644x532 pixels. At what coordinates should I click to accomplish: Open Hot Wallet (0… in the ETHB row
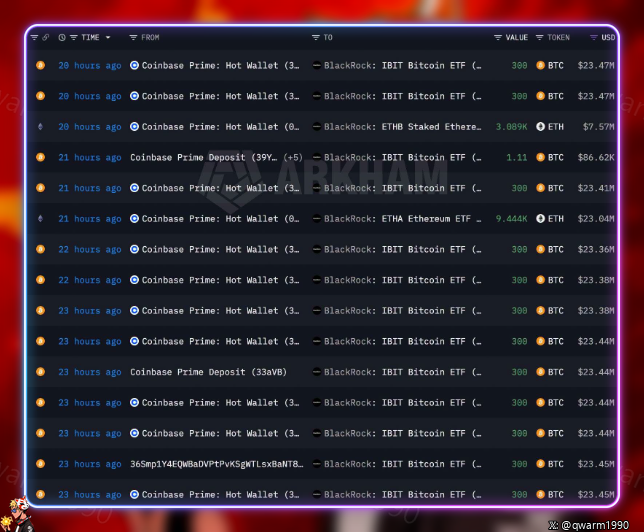coord(221,127)
